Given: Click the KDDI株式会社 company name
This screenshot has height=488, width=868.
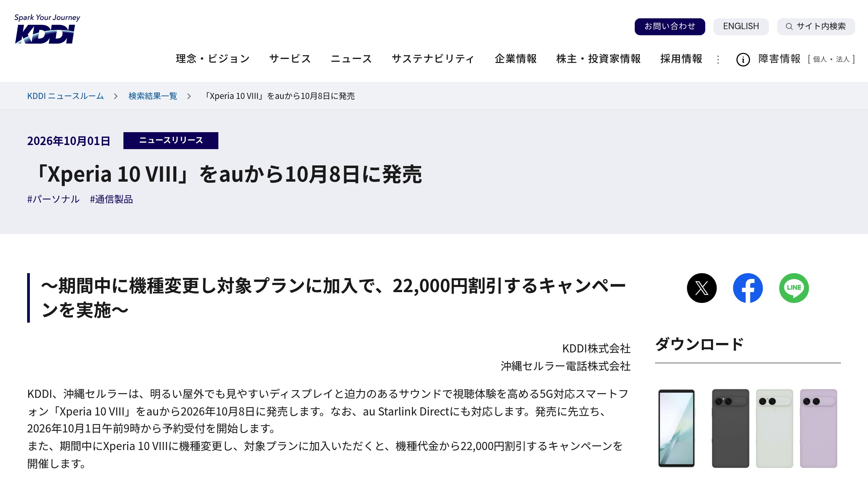Looking at the screenshot, I should (596, 348).
